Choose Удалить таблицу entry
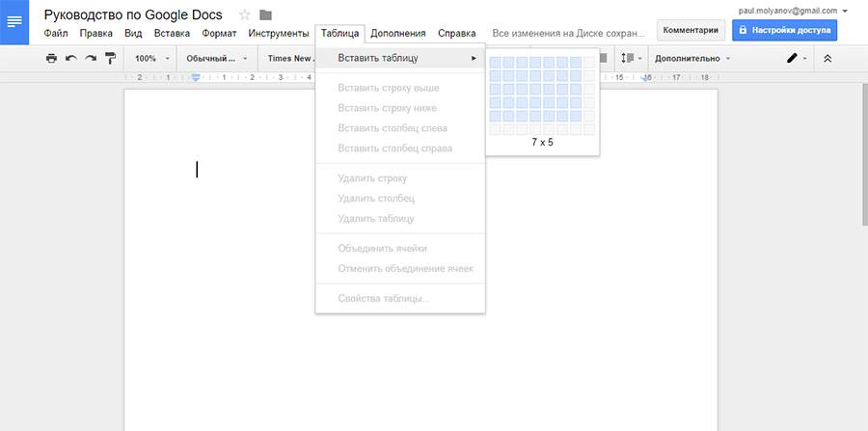 (400, 219)
